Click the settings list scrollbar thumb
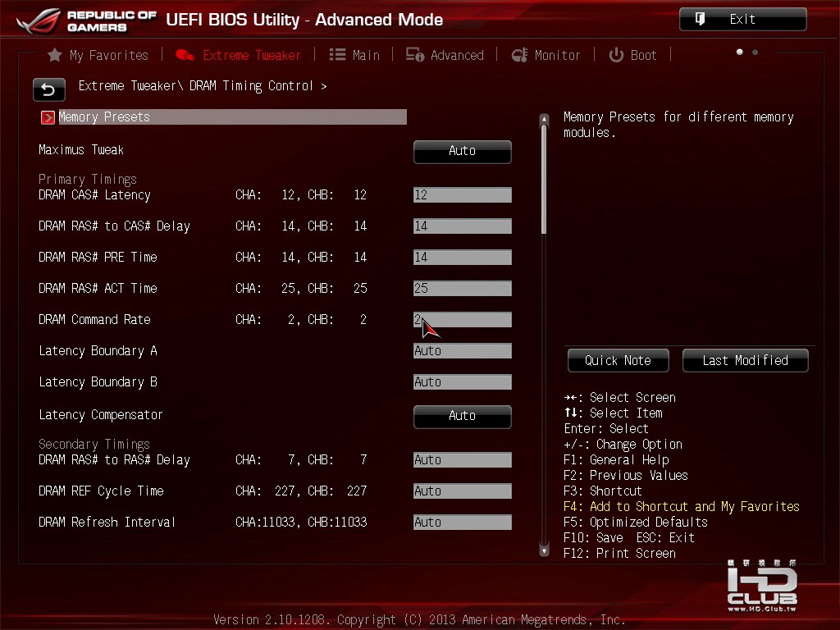This screenshot has height=630, width=840. (544, 180)
